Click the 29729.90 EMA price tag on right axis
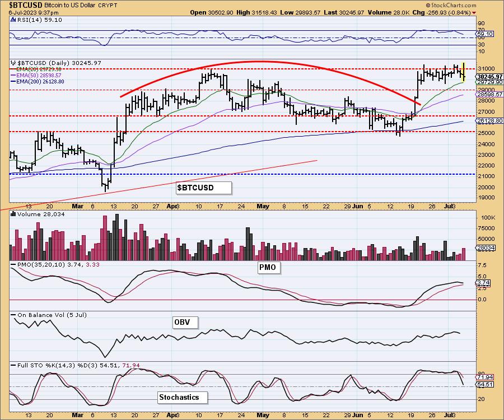 (x=489, y=82)
